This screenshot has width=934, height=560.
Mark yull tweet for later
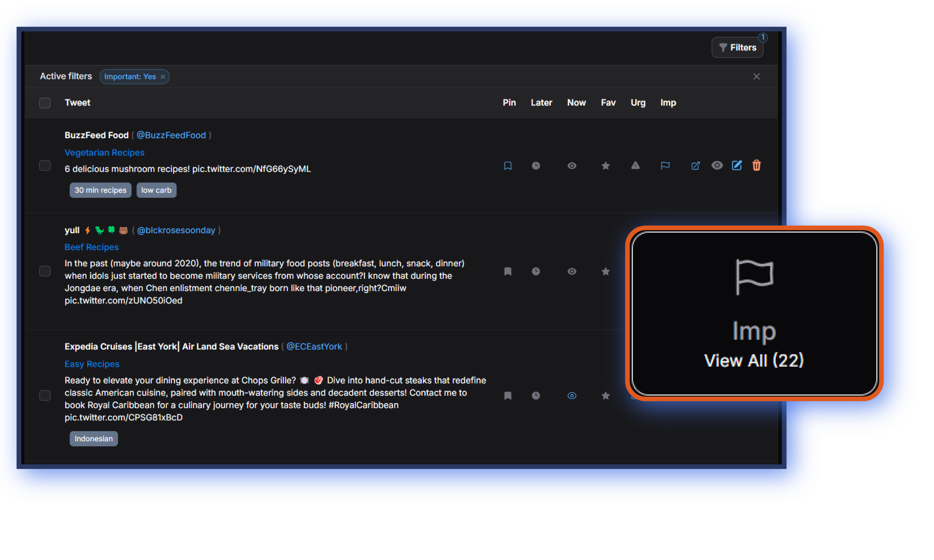(536, 271)
